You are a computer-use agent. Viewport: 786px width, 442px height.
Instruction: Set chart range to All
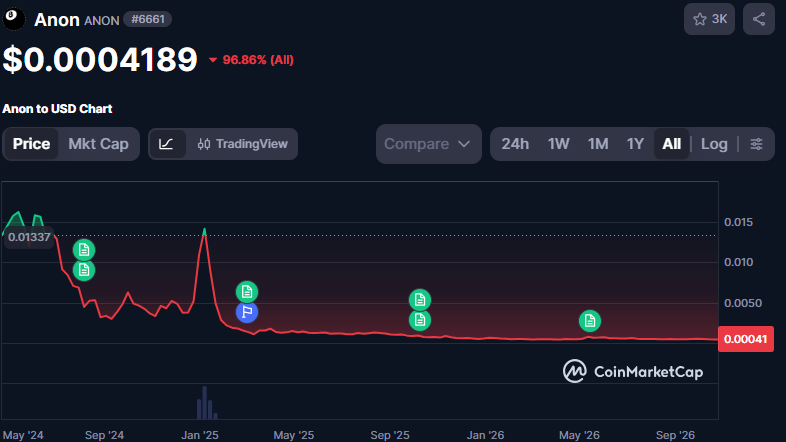(672, 144)
